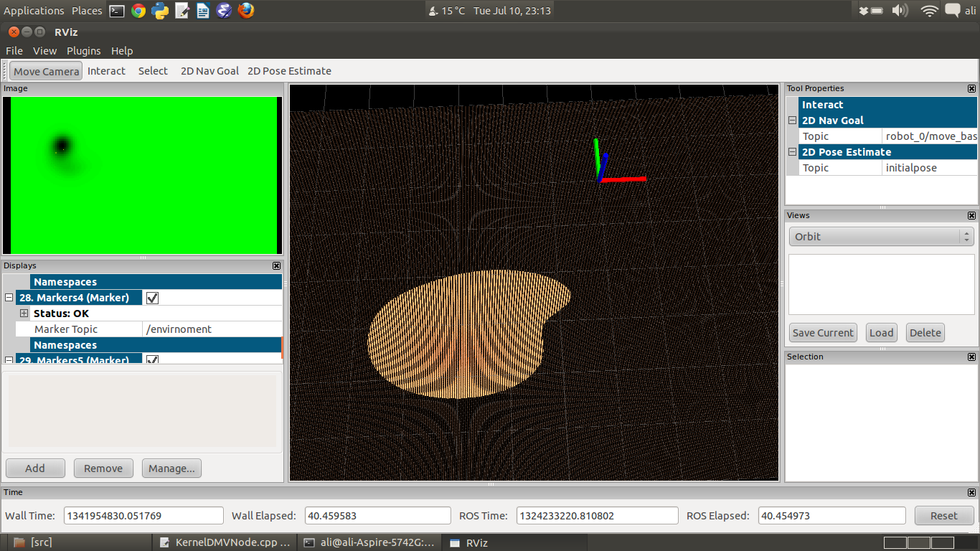Click Save Current in the Views panel
Screen dimensions: 980x551
pyautogui.click(x=823, y=333)
